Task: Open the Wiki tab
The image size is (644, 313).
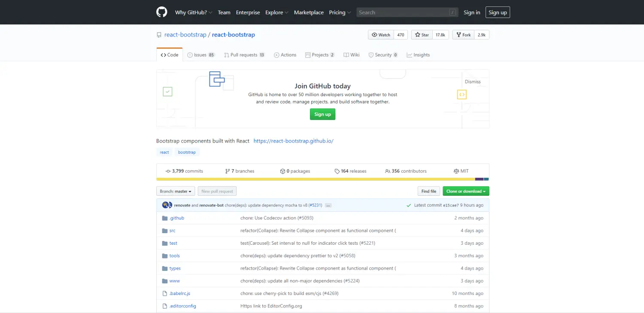Action: [352, 55]
